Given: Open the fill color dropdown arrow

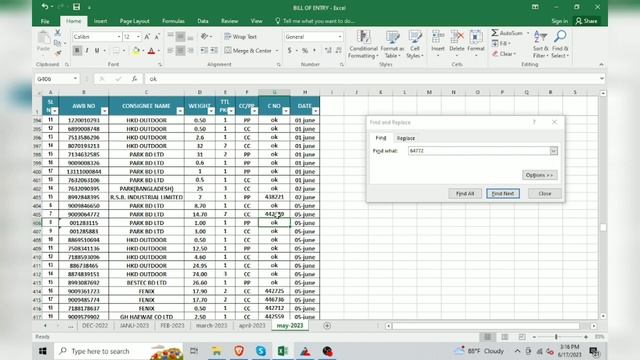Looking at the screenshot, I should click(143, 51).
